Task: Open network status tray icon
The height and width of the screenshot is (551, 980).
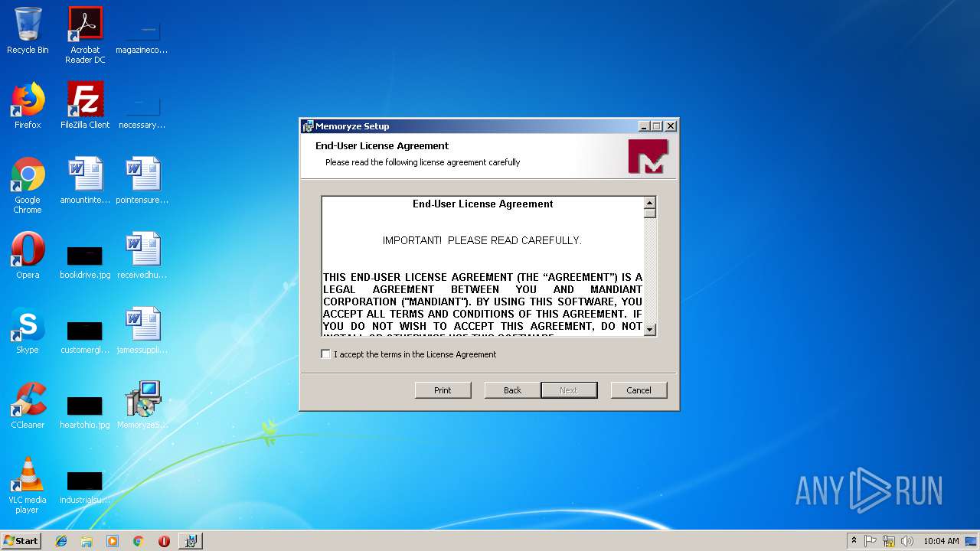Action: (x=889, y=541)
